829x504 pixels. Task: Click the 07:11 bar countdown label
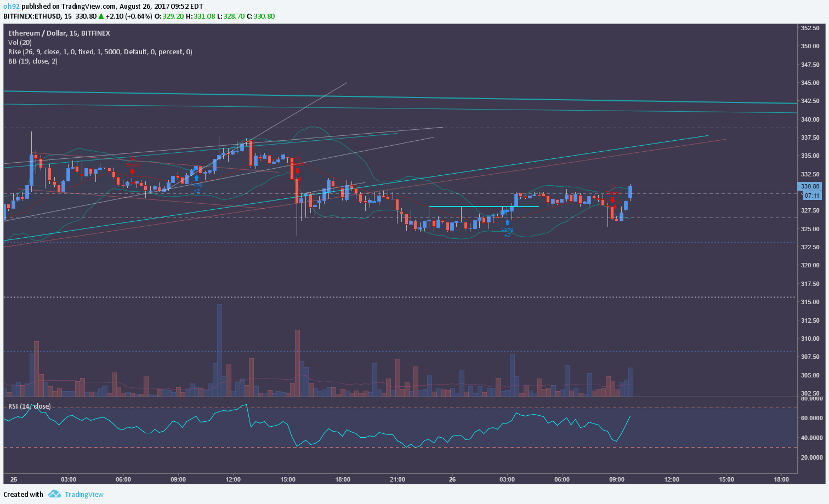coord(812,196)
